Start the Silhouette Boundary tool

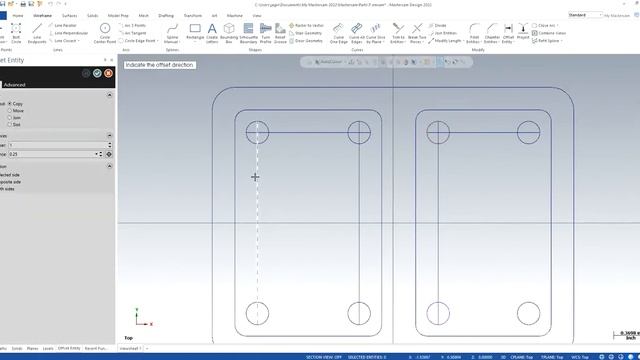click(248, 33)
